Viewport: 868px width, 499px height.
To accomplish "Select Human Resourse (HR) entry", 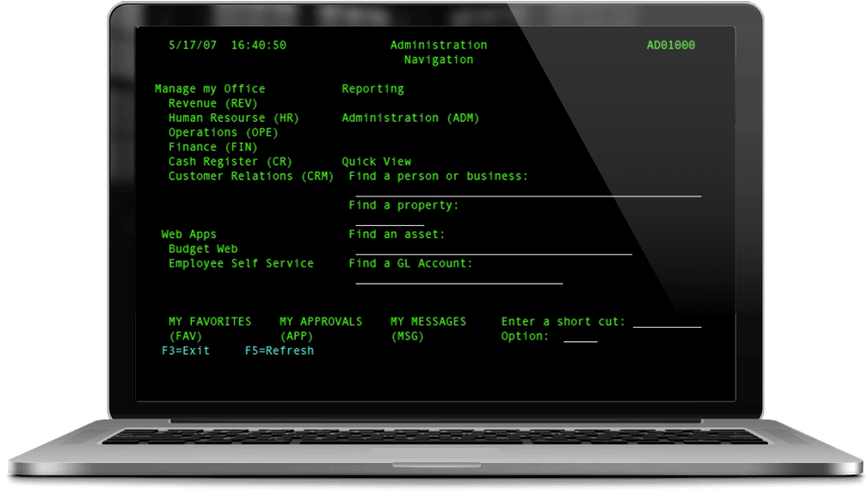I will pyautogui.click(x=233, y=118).
